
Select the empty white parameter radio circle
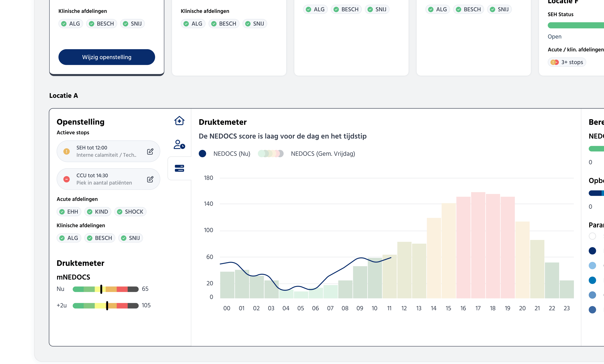[x=592, y=236]
